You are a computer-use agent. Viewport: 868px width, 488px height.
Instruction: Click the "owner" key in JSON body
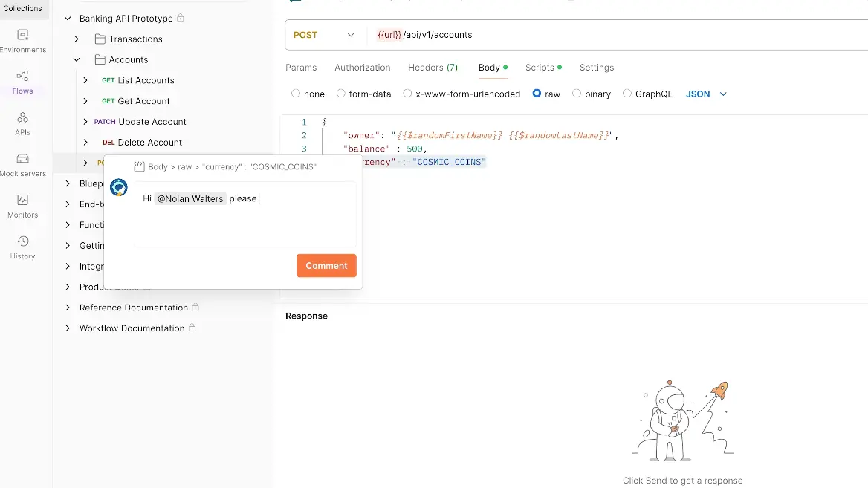click(x=362, y=135)
